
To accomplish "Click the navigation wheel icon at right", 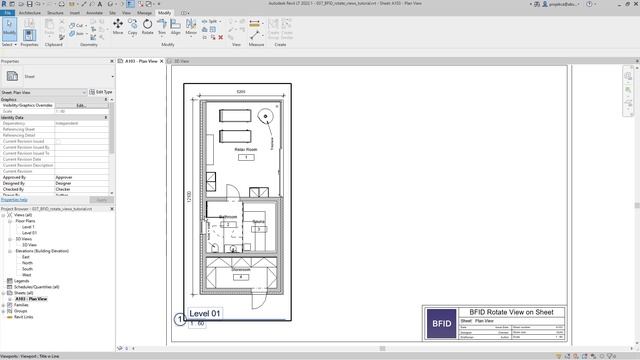I will [628, 75].
